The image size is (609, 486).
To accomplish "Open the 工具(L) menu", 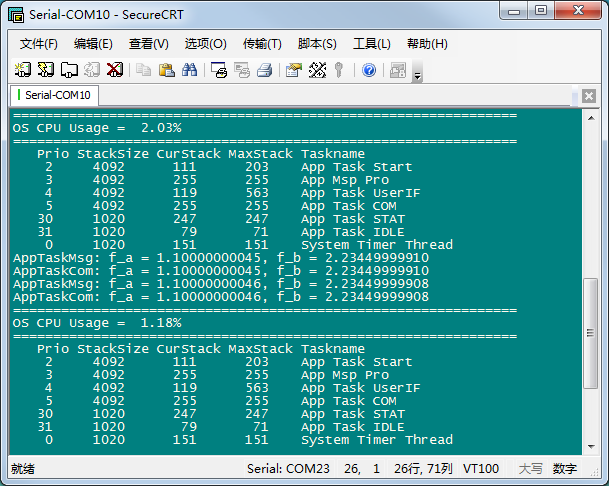I will pos(372,44).
